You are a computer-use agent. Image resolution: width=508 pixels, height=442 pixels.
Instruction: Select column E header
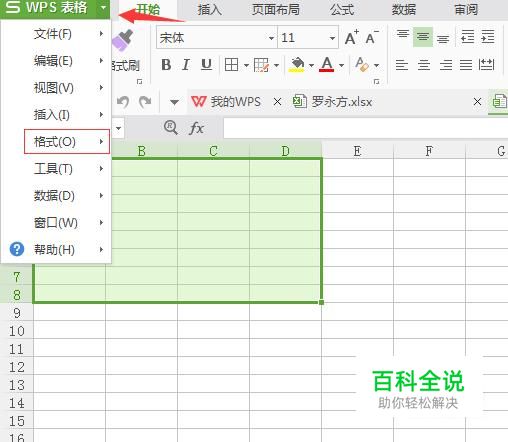[x=358, y=151]
